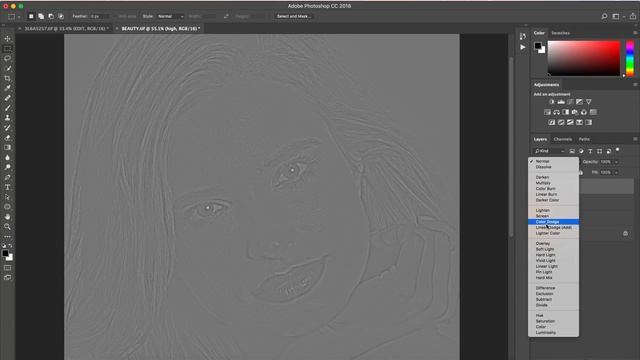Screen dimensions: 640x360
Task: Select the Eraser tool
Action: pyautogui.click(x=8, y=138)
